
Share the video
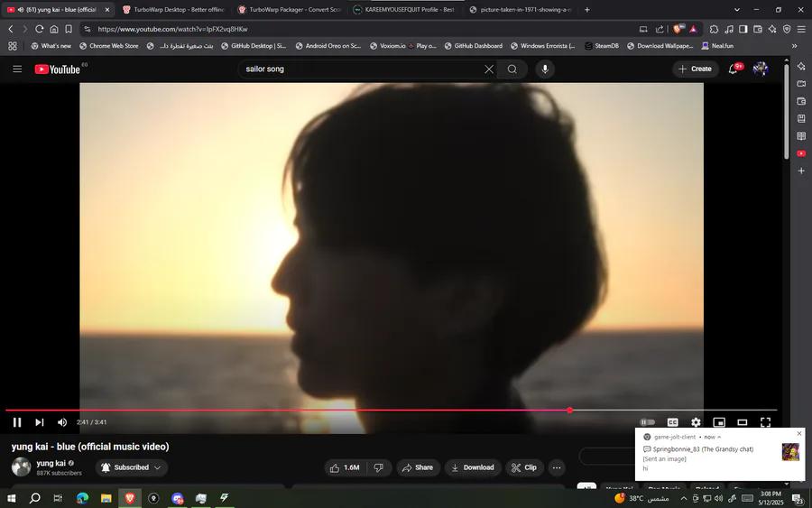418,467
